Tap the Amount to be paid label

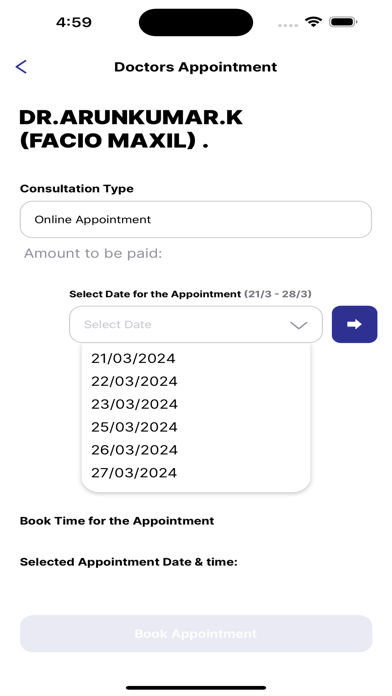point(93,253)
